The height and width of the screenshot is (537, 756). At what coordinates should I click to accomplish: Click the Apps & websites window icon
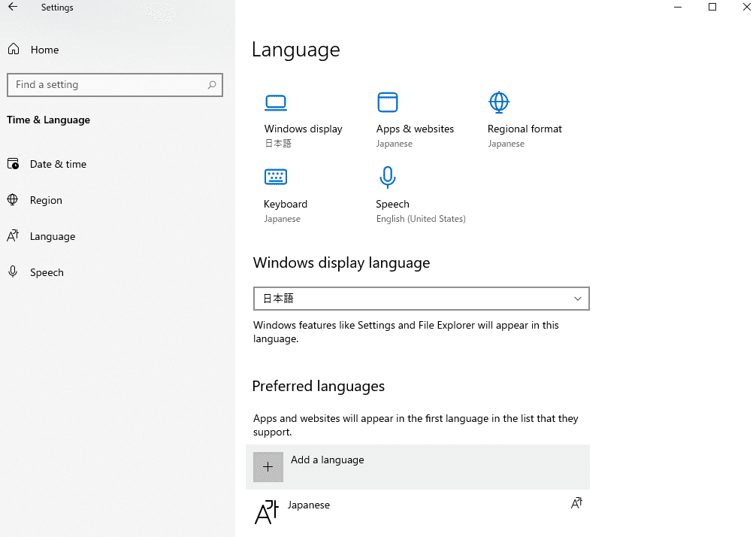[x=388, y=102]
